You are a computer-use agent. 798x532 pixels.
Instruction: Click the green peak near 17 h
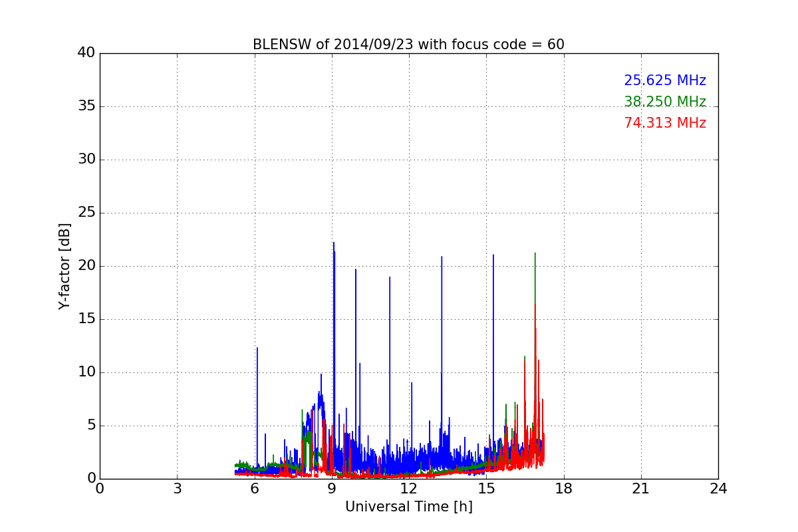click(535, 279)
